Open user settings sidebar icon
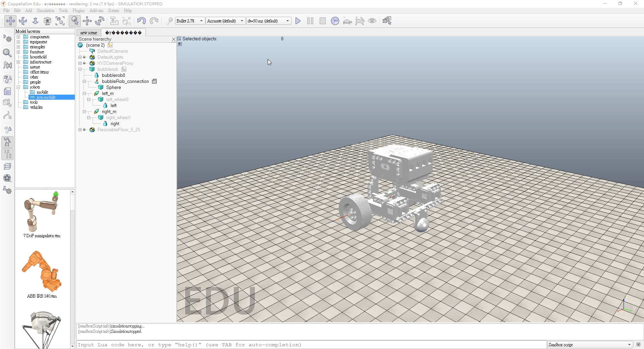Image resolution: width=644 pixels, height=349 pixels. click(7, 191)
